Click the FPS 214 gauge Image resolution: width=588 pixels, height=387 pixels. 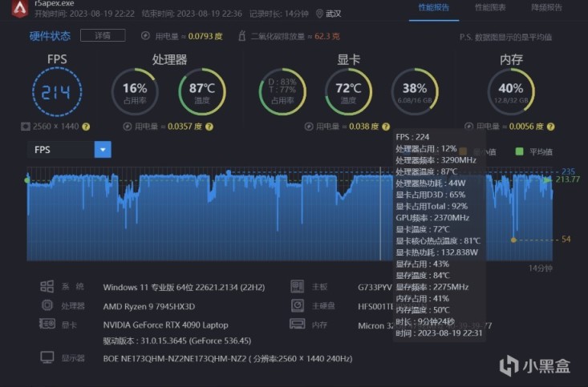[x=57, y=92]
